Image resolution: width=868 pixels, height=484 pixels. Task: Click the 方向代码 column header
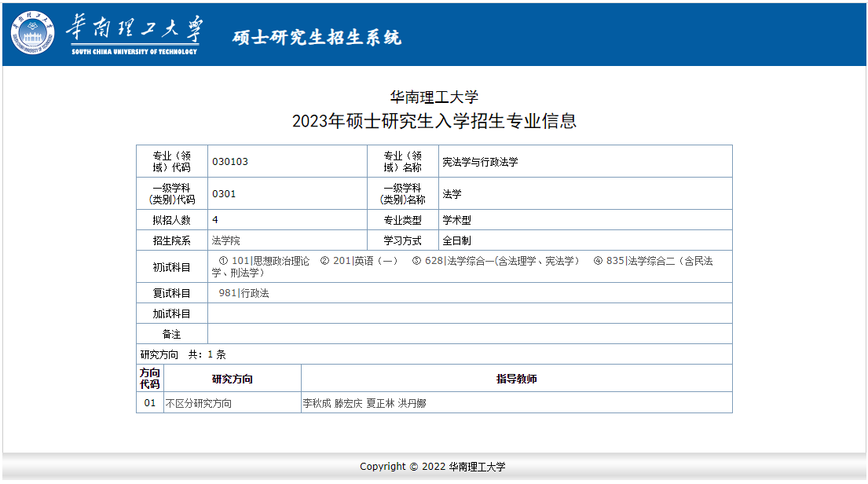click(150, 378)
